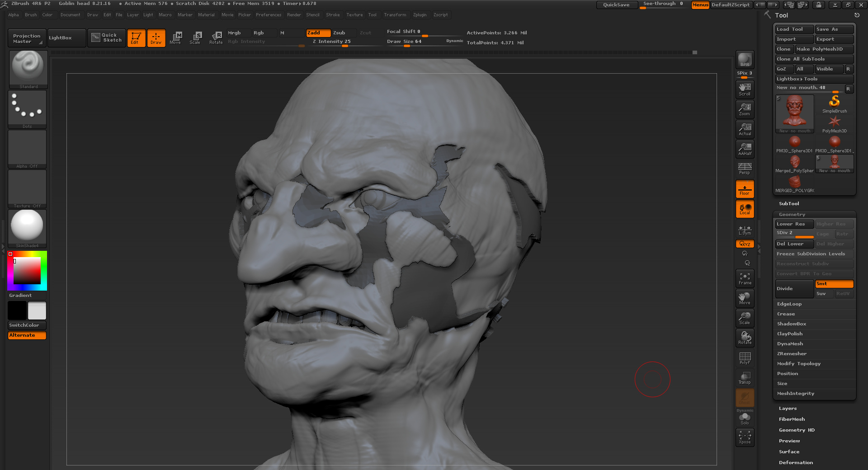Toggle PolyF polyframe display

point(745,358)
